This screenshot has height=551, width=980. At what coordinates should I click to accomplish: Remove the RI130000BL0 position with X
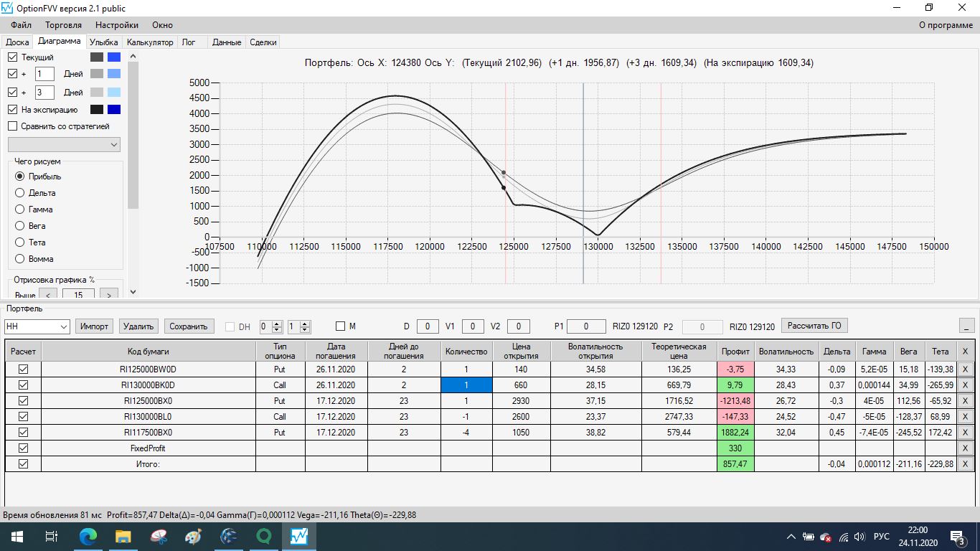click(x=965, y=417)
